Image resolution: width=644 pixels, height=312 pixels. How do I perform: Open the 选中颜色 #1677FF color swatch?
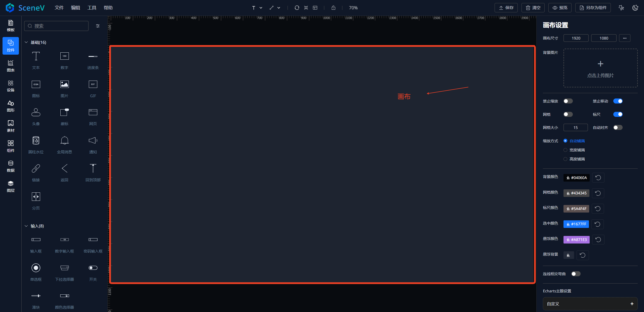click(x=576, y=224)
